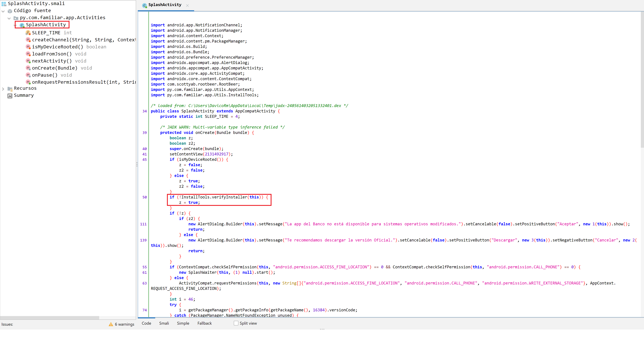Click the warning triangle icon in status bar

click(x=111, y=324)
